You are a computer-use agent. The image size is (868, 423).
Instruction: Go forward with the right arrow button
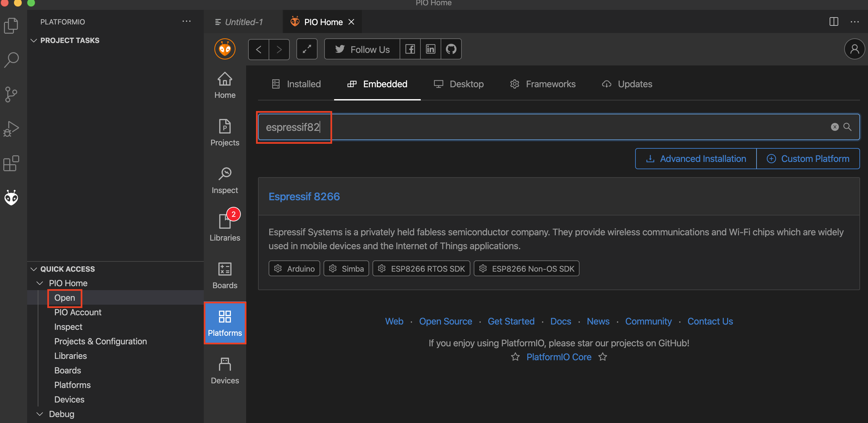(279, 50)
